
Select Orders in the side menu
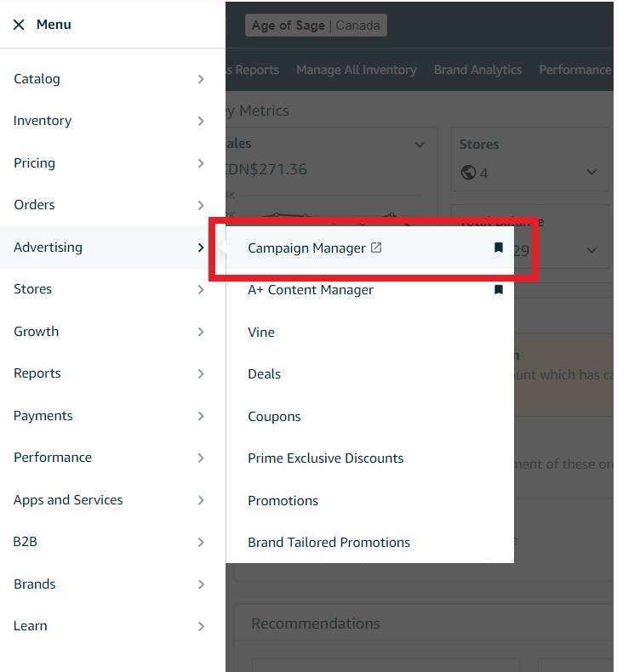click(x=34, y=205)
